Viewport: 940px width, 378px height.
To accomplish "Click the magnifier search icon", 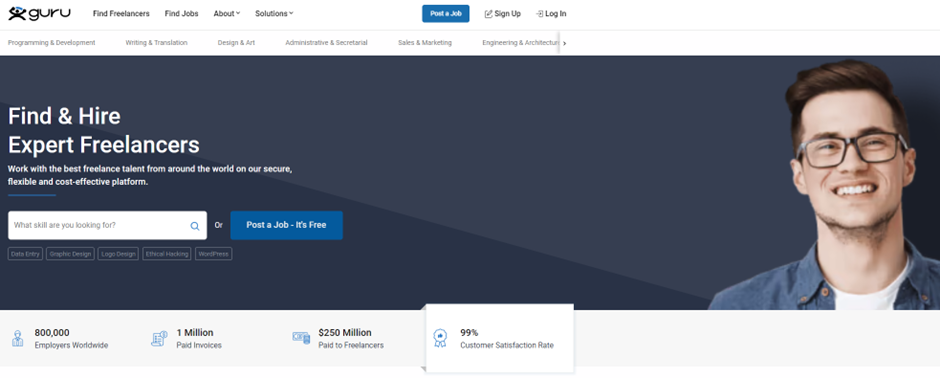I will (195, 226).
